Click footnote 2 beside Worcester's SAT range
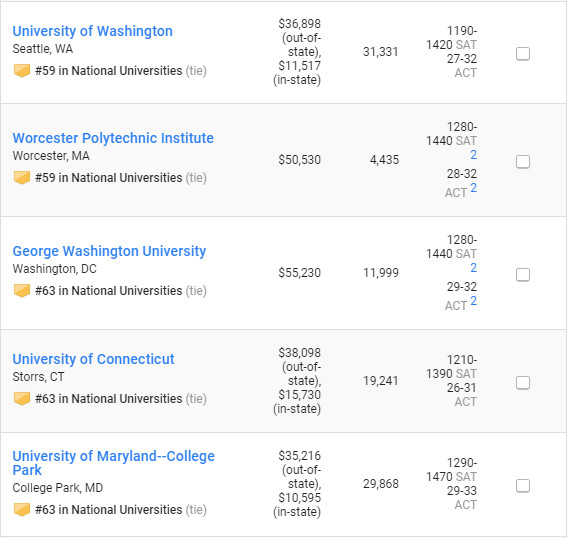This screenshot has width=570, height=538. 473,155
